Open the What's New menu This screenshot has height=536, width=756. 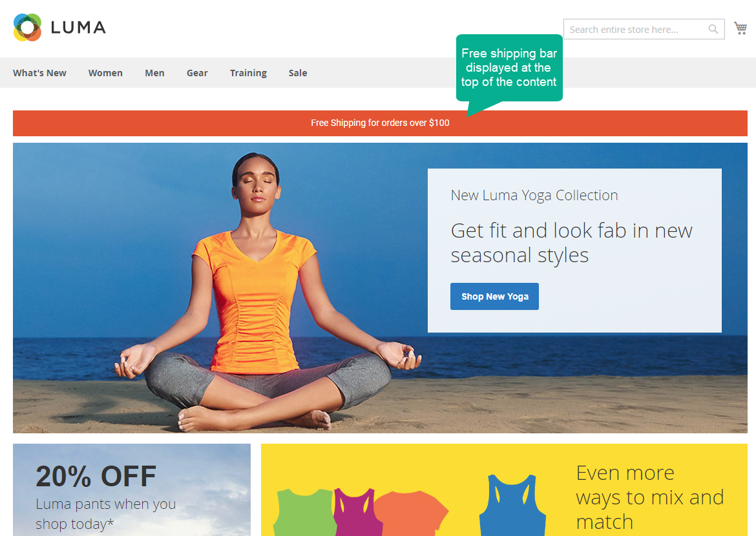pyautogui.click(x=39, y=73)
